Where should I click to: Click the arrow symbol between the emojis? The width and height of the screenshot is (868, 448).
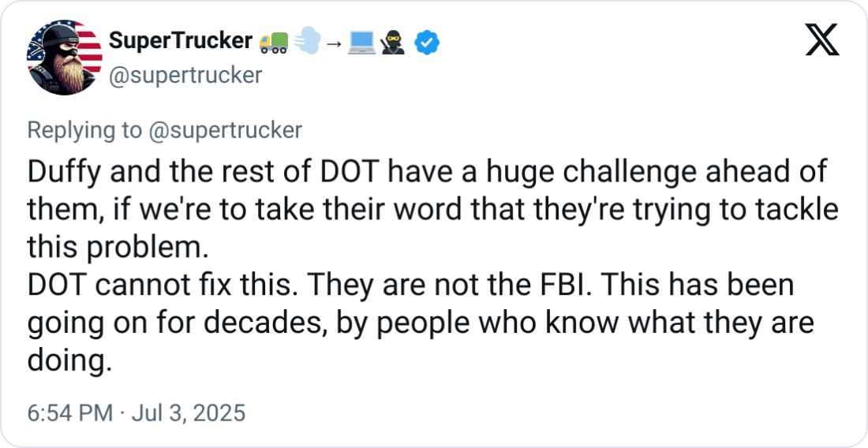click(334, 45)
